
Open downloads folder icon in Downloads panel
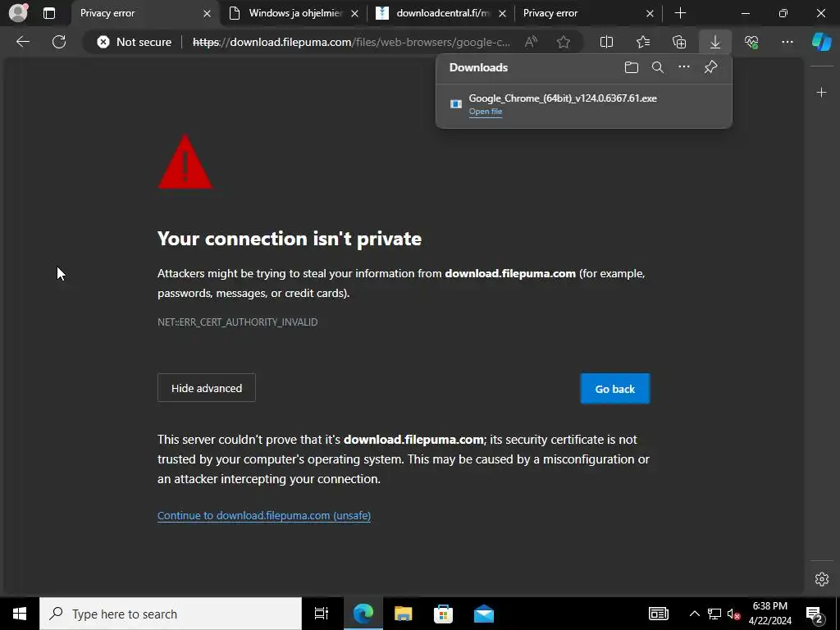click(632, 67)
